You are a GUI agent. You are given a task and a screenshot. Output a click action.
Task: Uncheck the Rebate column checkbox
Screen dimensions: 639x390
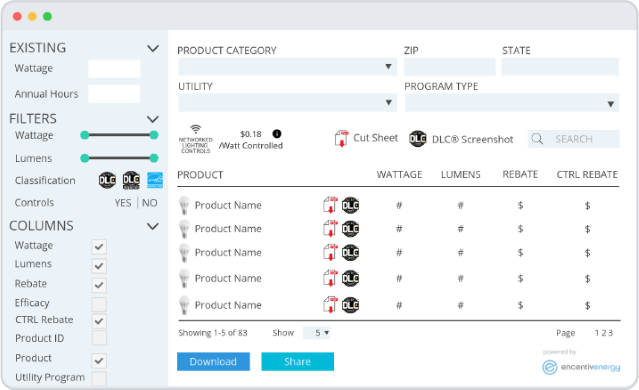pyautogui.click(x=99, y=285)
